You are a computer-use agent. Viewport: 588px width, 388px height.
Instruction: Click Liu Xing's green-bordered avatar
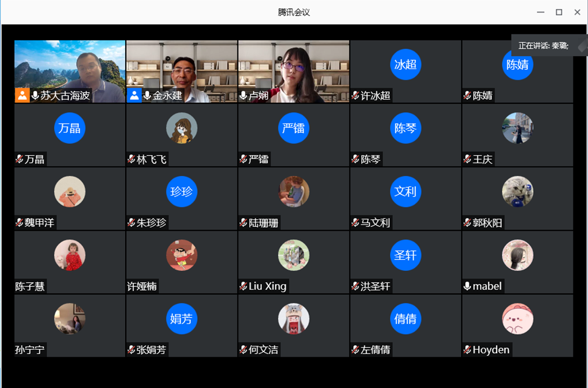[293, 255]
